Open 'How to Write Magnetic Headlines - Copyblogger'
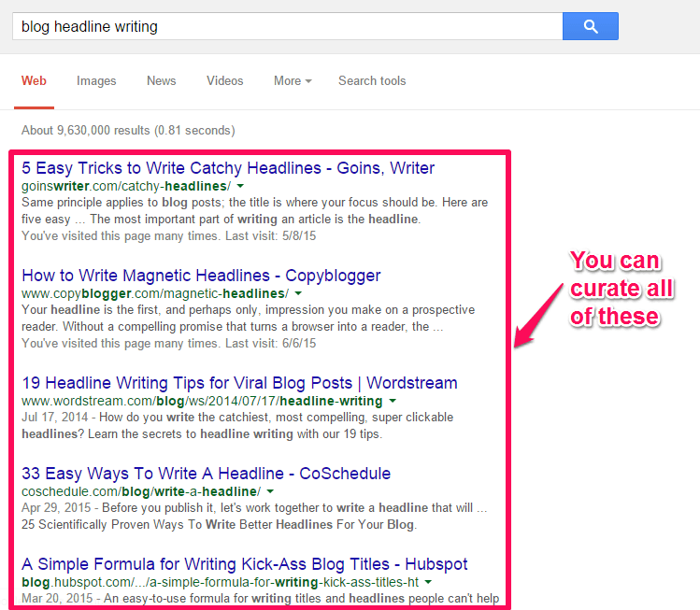Image resolution: width=700 pixels, height=610 pixels. [201, 276]
